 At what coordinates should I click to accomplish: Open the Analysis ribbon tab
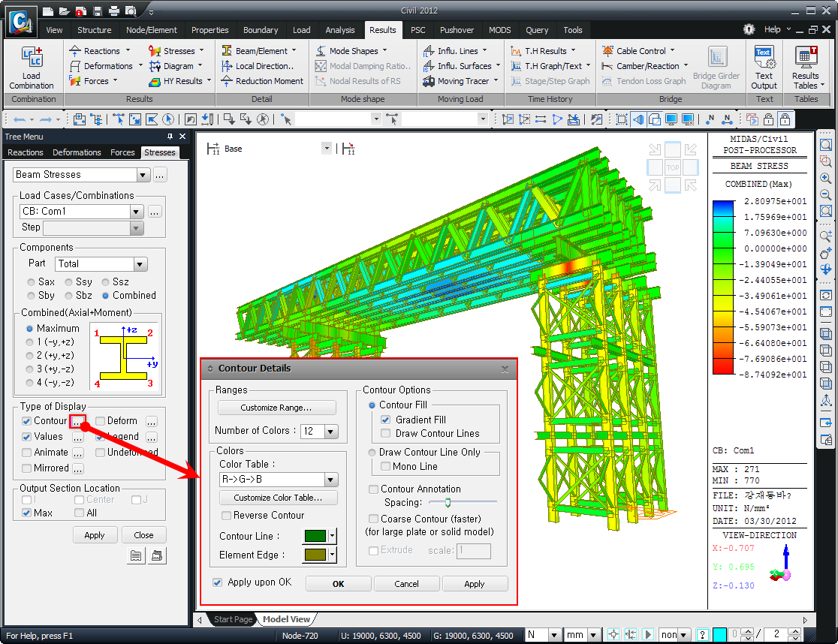point(340,30)
